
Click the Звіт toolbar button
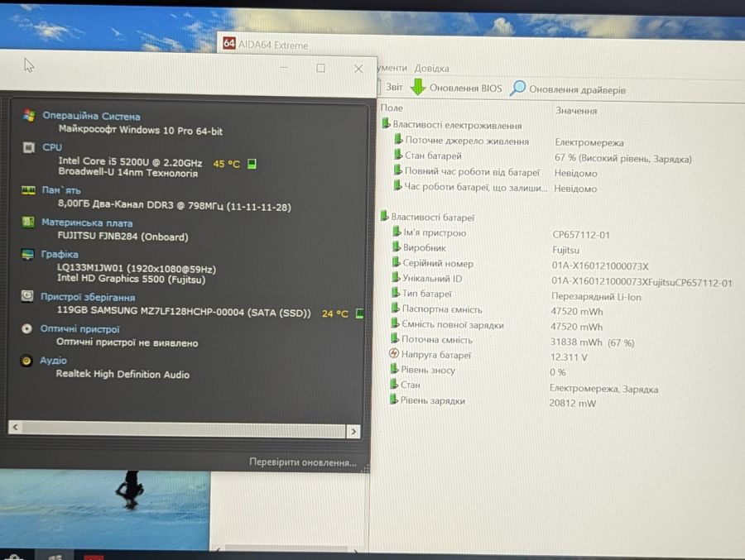pos(394,87)
